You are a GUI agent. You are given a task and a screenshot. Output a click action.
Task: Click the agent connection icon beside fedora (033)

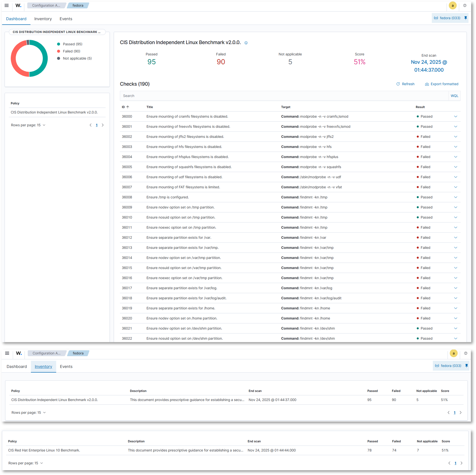coord(436,18)
